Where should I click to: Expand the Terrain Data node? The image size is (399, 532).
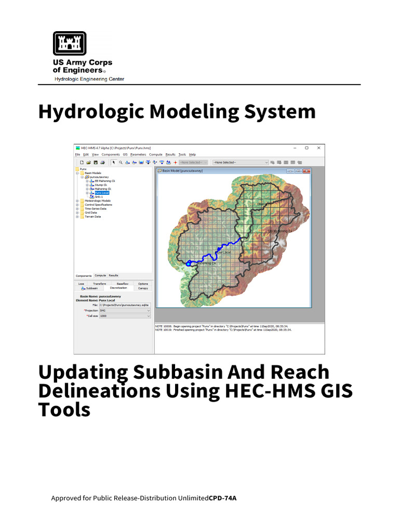77,217
